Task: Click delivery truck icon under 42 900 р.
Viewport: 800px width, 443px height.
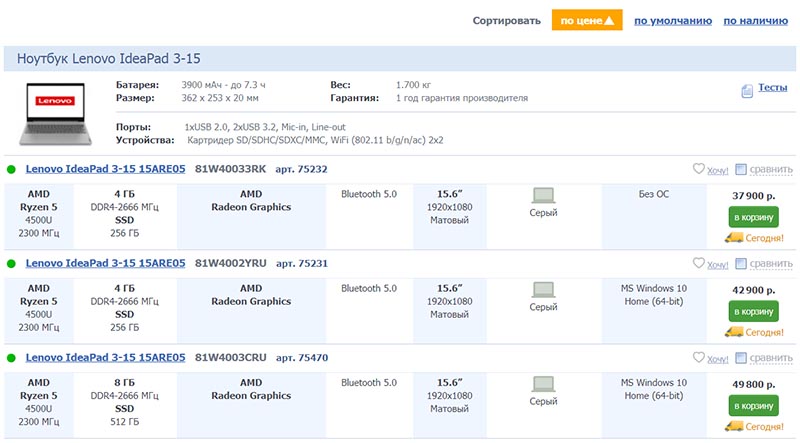Action: [734, 332]
